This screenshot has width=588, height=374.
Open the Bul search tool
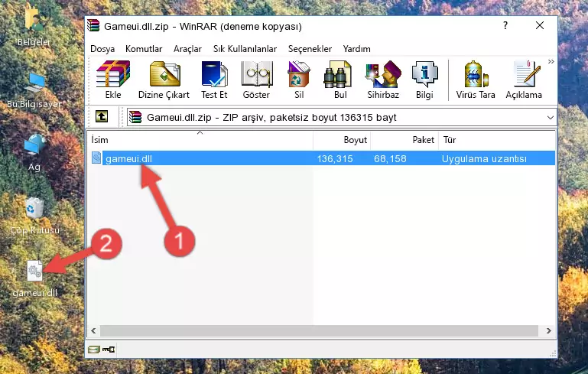(x=339, y=80)
